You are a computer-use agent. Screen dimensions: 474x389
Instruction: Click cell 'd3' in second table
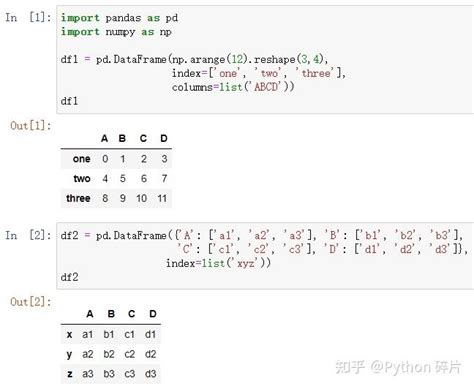point(150,374)
